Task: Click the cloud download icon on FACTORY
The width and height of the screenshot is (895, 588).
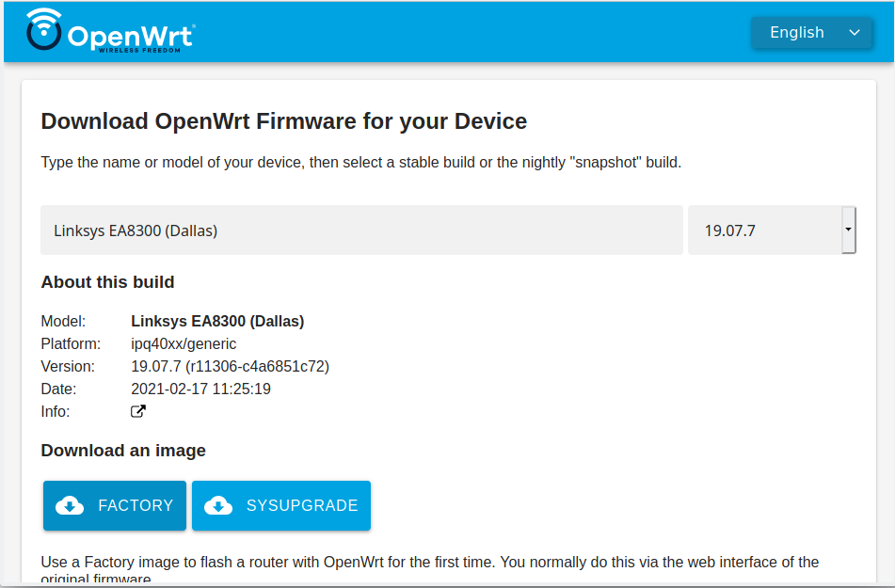Action: 70,505
